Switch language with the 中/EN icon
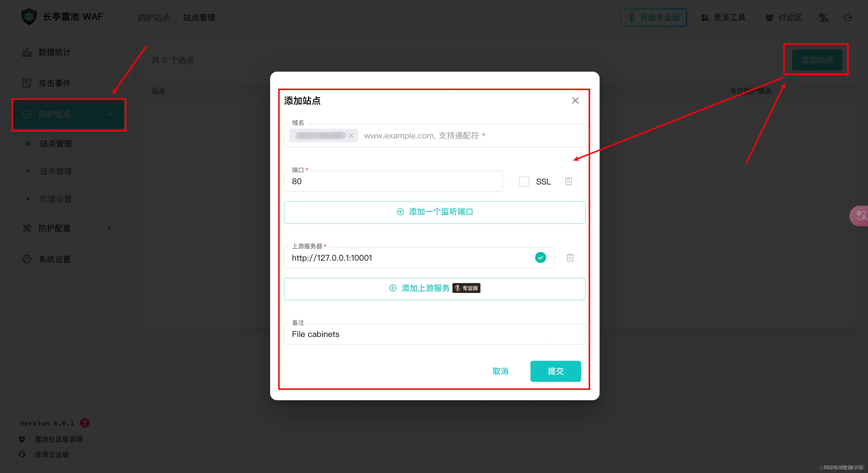This screenshot has height=473, width=868. (x=824, y=18)
